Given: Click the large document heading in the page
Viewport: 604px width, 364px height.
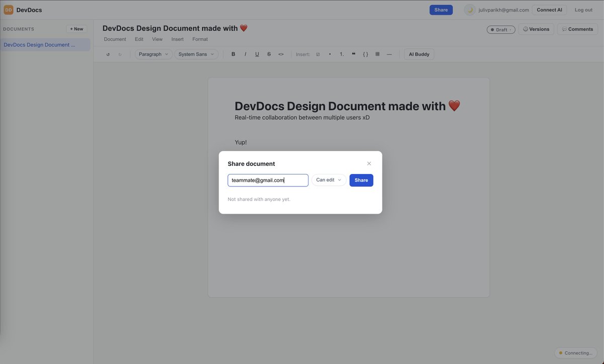Looking at the screenshot, I should pyautogui.click(x=347, y=106).
